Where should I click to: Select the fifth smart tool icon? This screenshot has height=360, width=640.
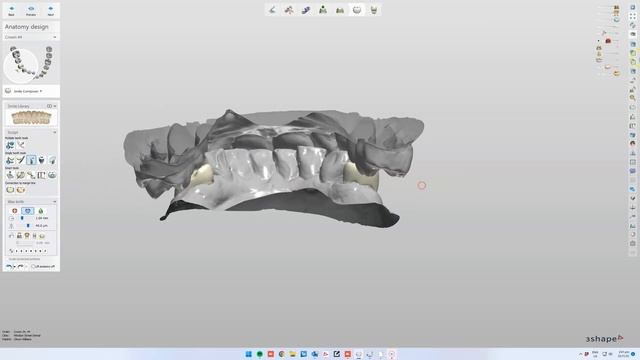click(x=52, y=175)
